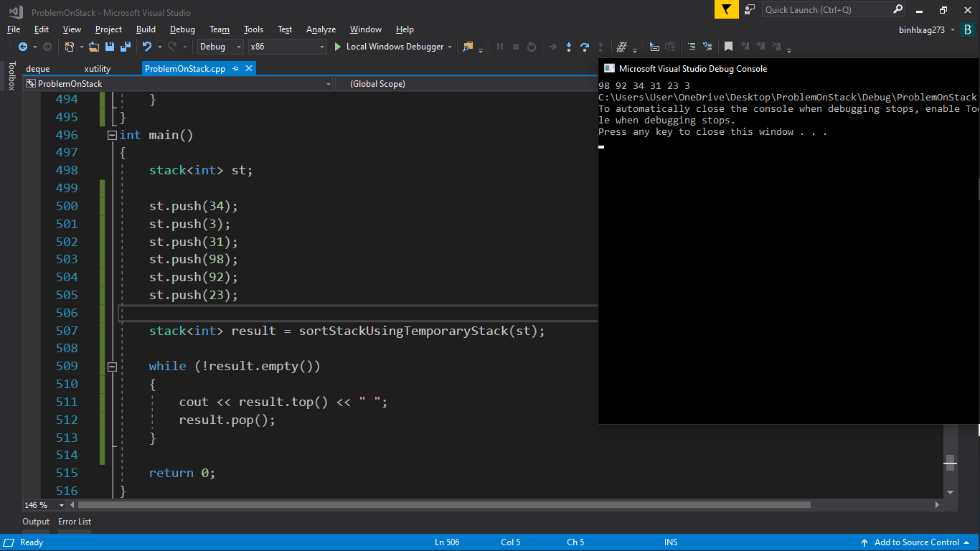Click the Quick Launch search field
Screen dimensions: 980x551
pyautogui.click(x=826, y=9)
